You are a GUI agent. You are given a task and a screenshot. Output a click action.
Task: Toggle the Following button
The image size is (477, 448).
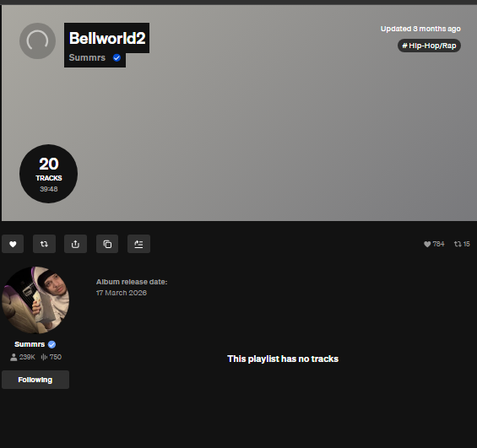coord(35,380)
